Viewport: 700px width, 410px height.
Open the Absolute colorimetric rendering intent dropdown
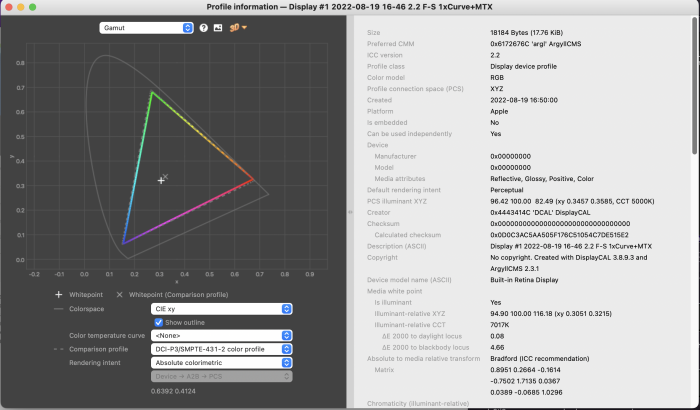[x=221, y=361]
